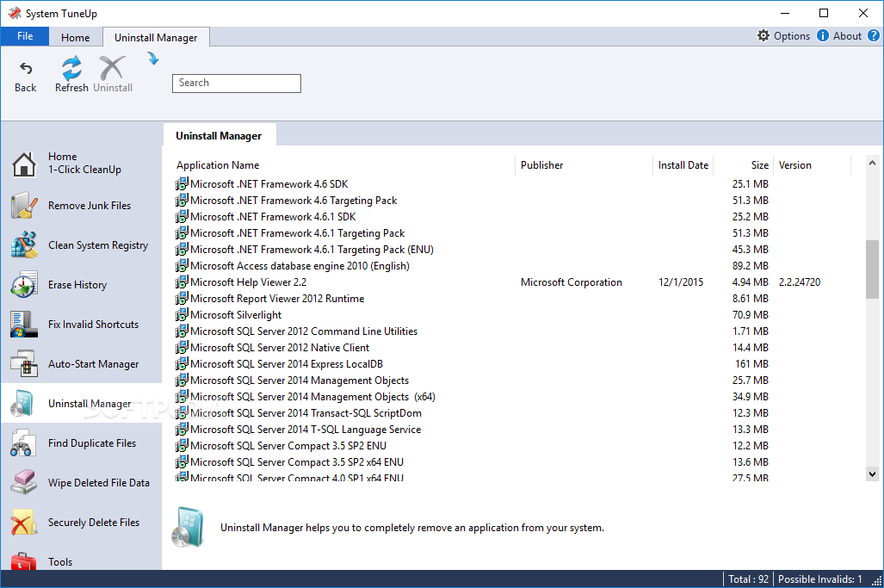Click version 2.2.24720 cell
Image resolution: width=884 pixels, height=588 pixels.
800,282
